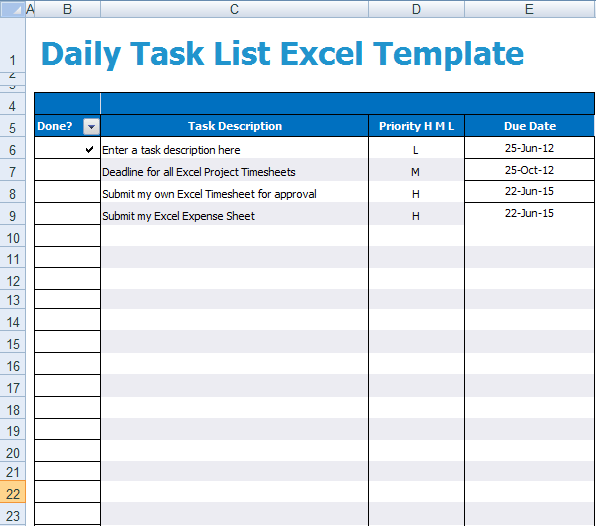Select 'Enter a task description here' cell

pos(235,148)
